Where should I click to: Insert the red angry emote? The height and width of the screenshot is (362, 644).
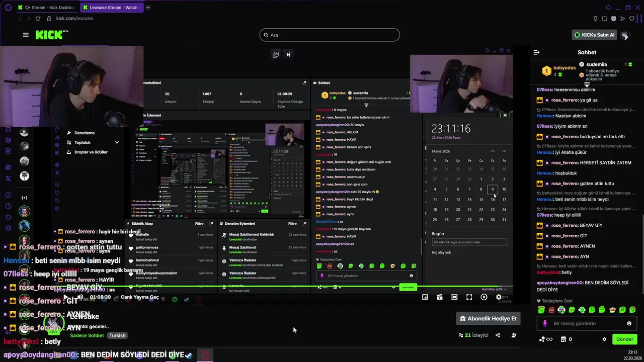tap(551, 310)
